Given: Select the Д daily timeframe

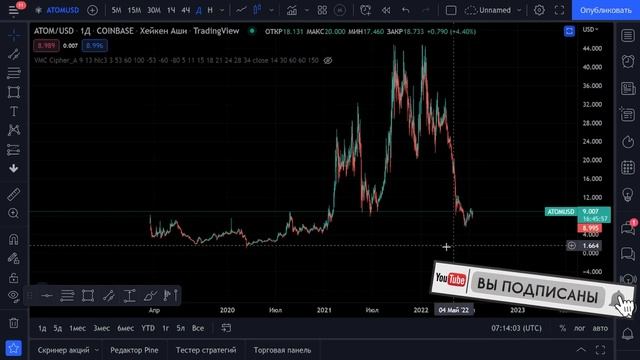Looking at the screenshot, I should coord(199,10).
